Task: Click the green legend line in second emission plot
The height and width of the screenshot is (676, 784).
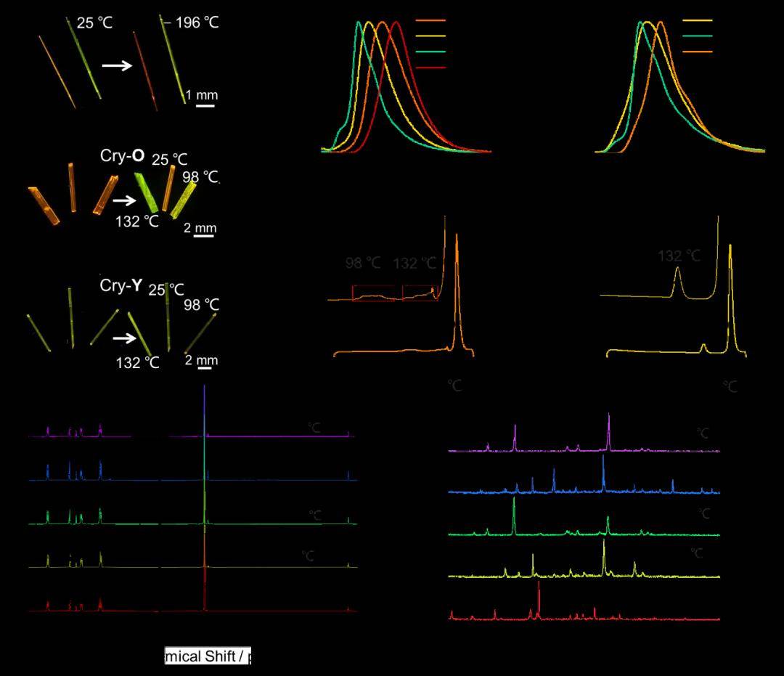Action: point(697,36)
